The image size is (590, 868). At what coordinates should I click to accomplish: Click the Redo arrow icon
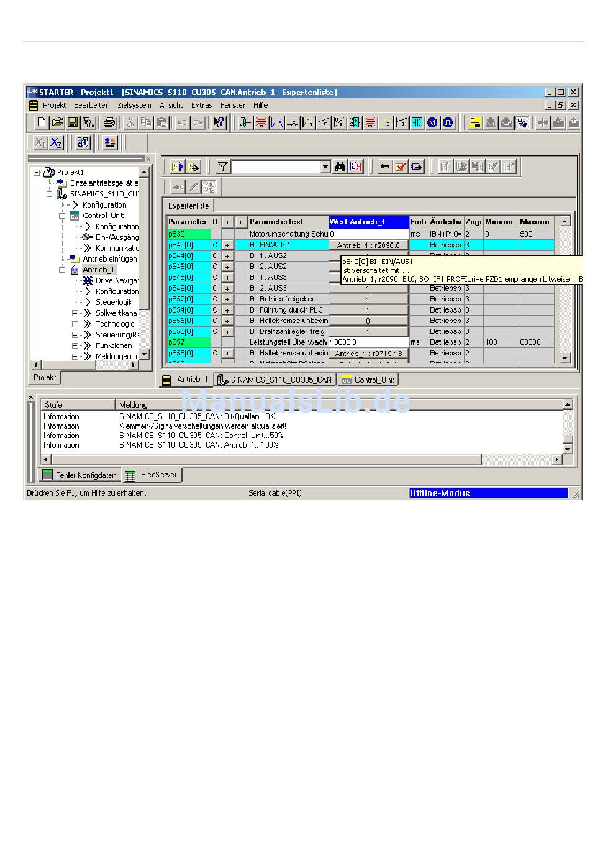tap(197, 122)
